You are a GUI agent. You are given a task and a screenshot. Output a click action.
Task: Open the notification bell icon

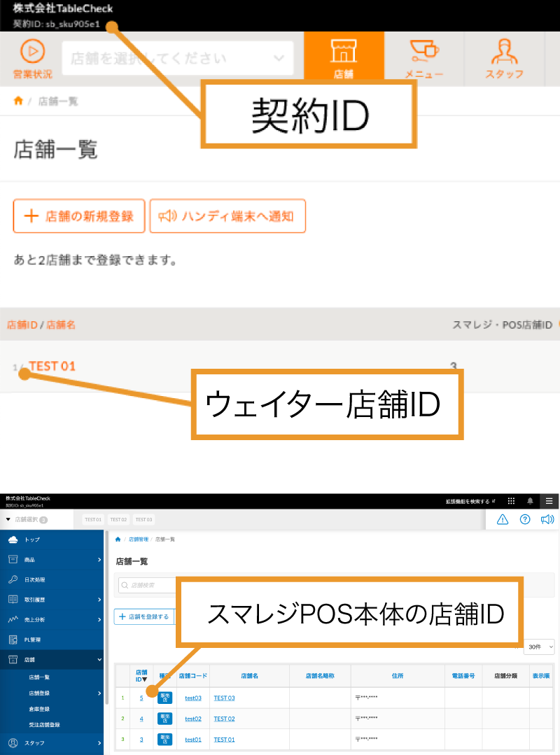[x=530, y=501]
